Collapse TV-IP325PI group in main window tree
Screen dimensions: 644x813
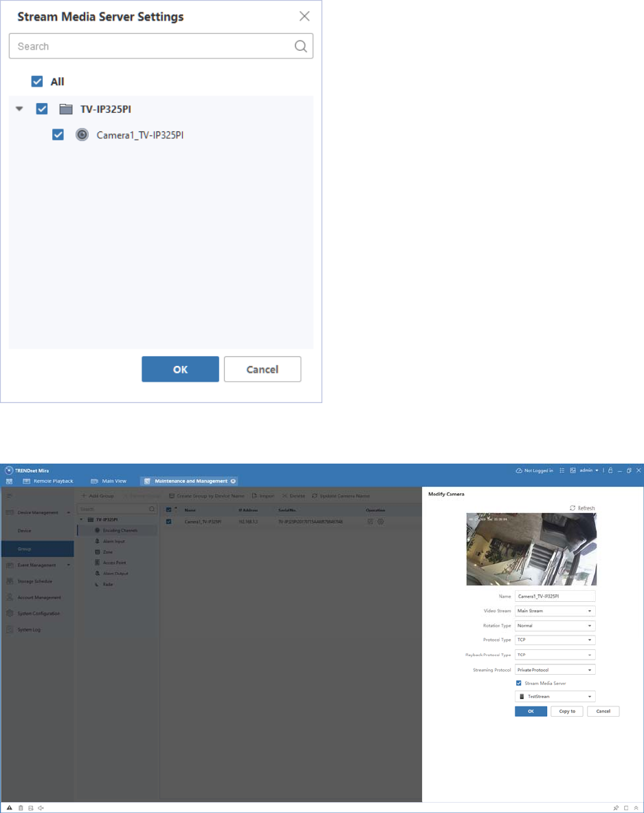81,519
